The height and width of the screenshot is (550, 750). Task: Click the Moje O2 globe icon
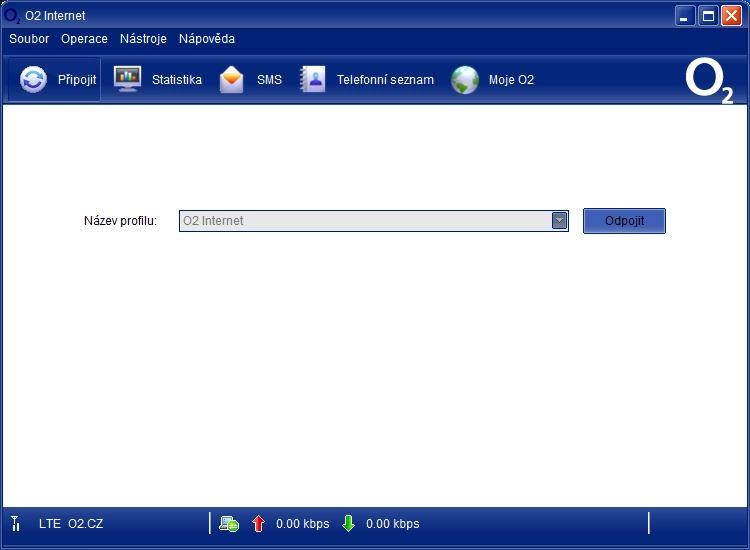coord(465,80)
